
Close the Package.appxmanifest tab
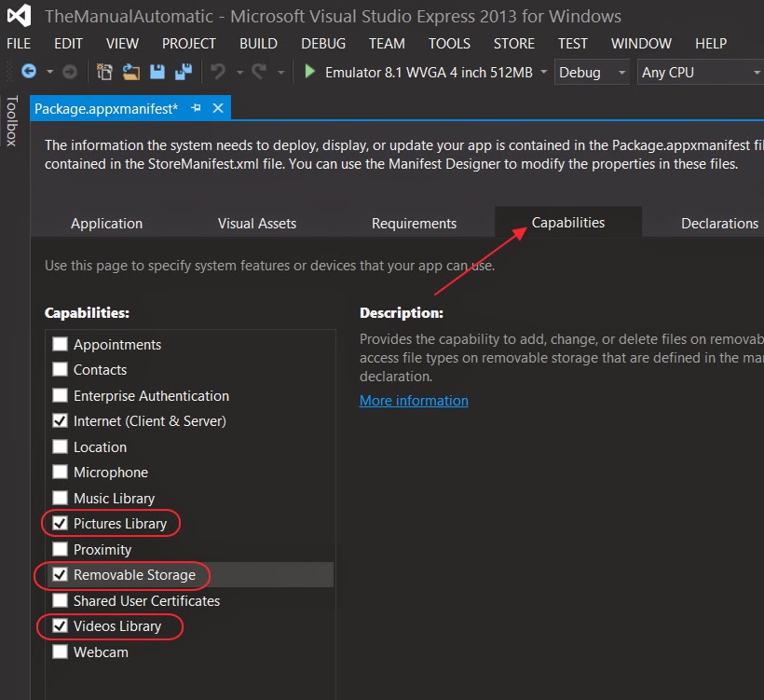[x=218, y=108]
